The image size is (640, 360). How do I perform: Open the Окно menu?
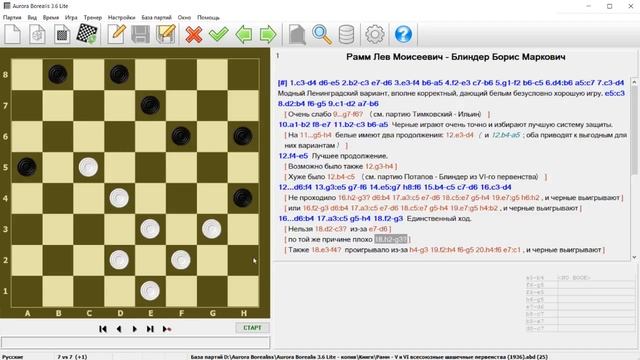click(x=184, y=18)
